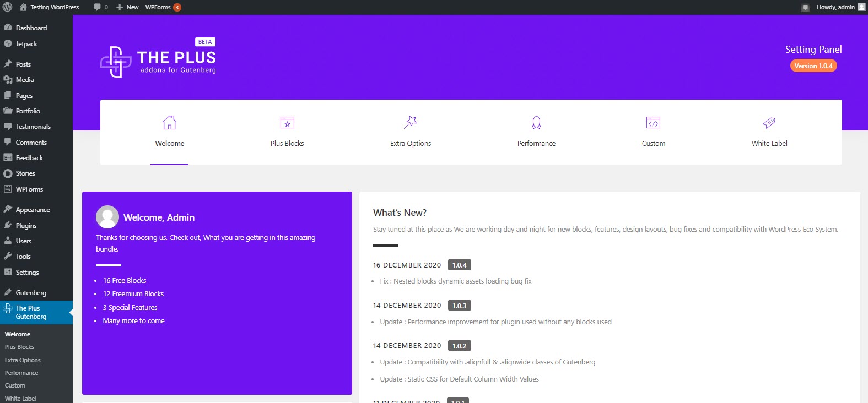
Task: Click the Stories icon in sidebar
Action: point(8,173)
